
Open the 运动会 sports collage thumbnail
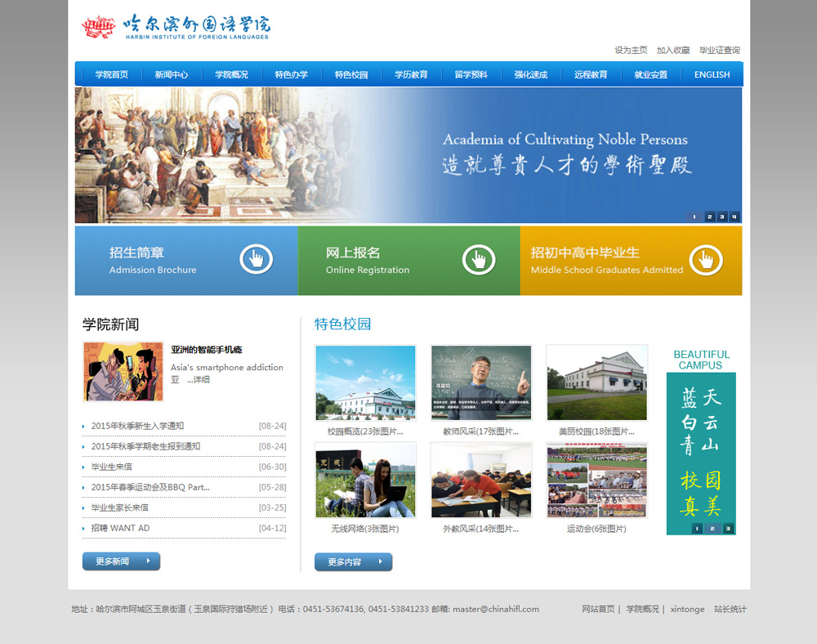click(596, 480)
